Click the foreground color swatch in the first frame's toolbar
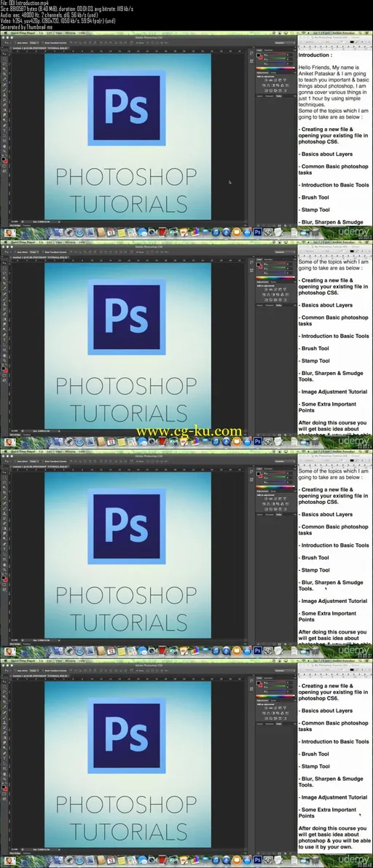 click(4, 159)
